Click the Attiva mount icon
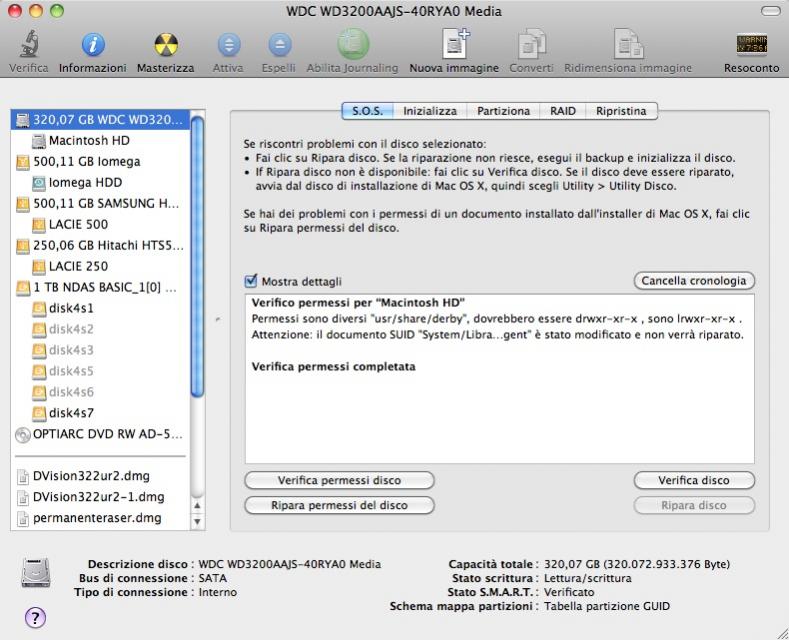789x640 pixels. click(x=228, y=45)
